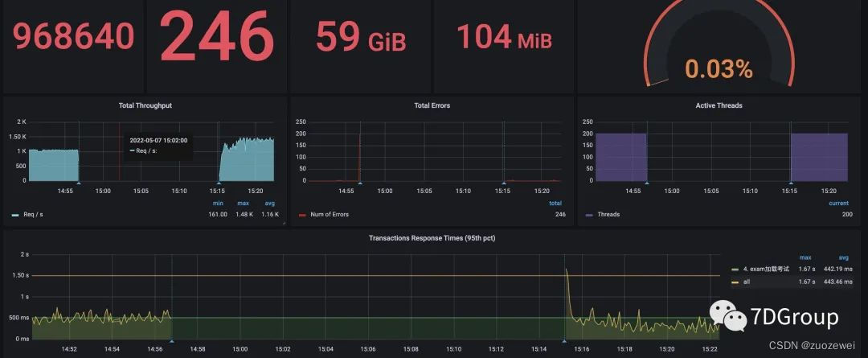
Task: Click the Active Threads annotation marker at 15:15
Action: (x=791, y=183)
